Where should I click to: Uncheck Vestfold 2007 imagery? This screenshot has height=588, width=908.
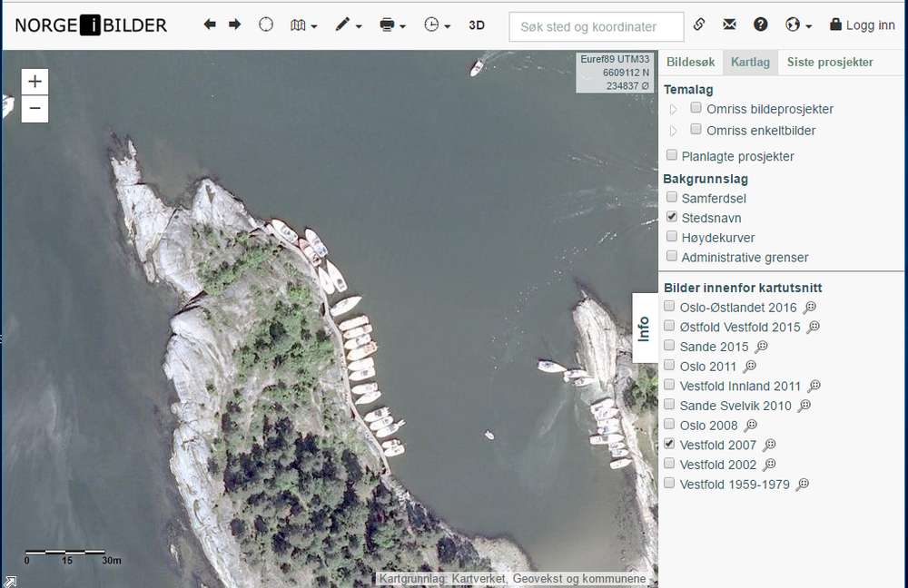669,444
